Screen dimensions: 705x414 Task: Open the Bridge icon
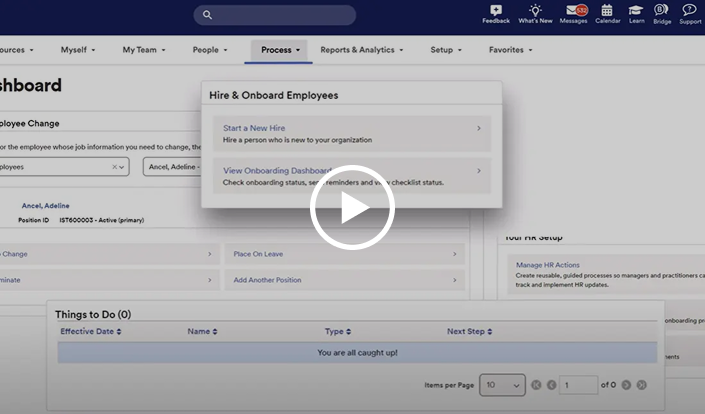pos(661,11)
